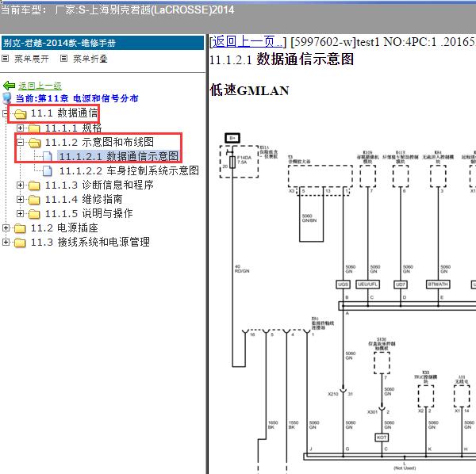Click the X210 connector label
Viewport: 476px width, 474px height.
(x=333, y=394)
